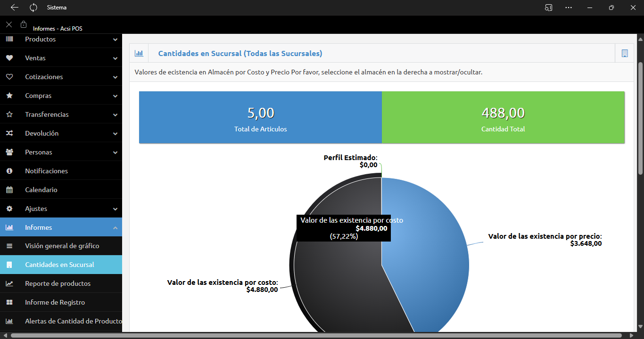
Task: Click the calendar icon in sidebar
Action: pos(9,190)
